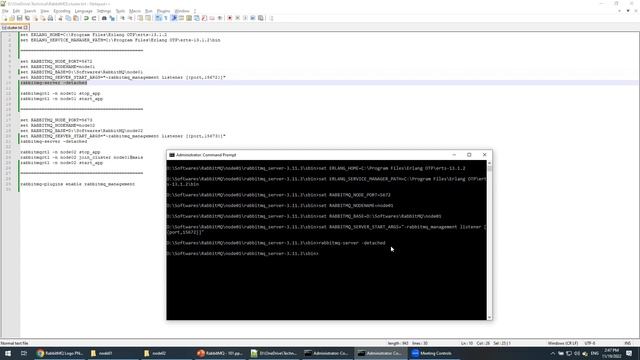Click the Playback macro toolbar icon
640x360 pixels.
pos(245,18)
